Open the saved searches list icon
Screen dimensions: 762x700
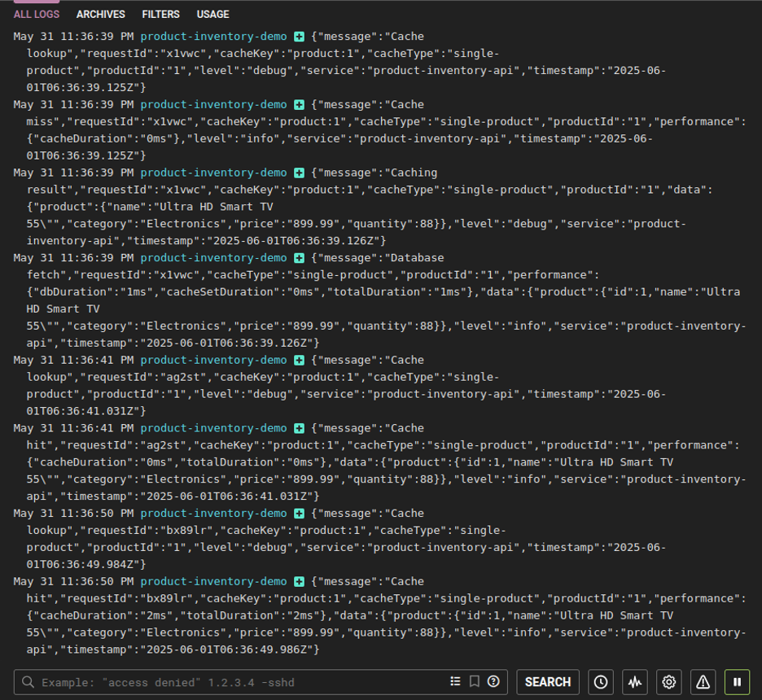[x=455, y=681]
